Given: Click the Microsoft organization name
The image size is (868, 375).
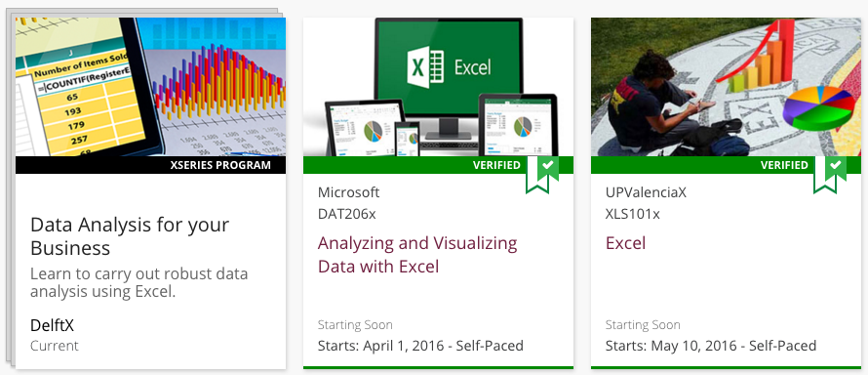Looking at the screenshot, I should point(349,192).
